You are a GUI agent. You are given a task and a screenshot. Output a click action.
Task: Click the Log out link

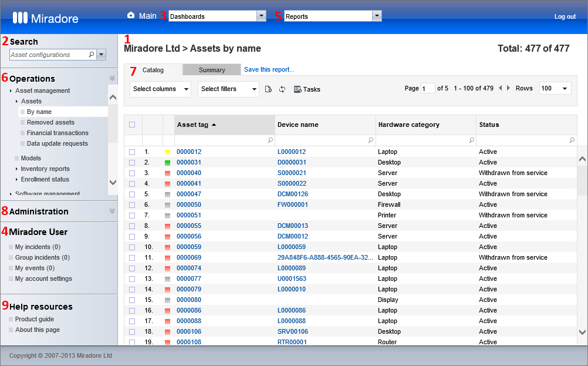(565, 16)
